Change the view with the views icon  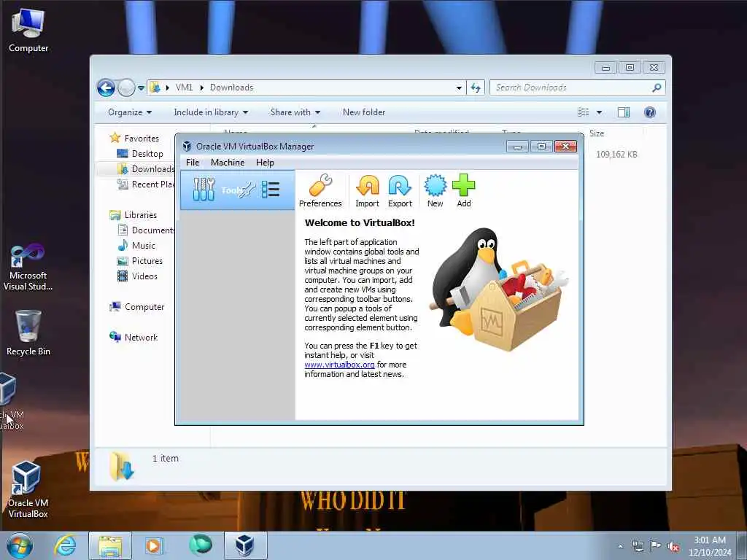pos(584,112)
